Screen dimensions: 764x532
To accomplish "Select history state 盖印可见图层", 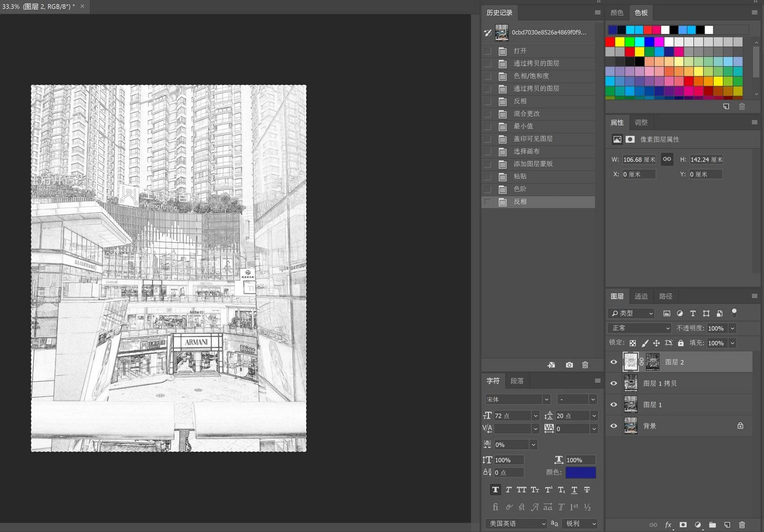I will pos(538,139).
